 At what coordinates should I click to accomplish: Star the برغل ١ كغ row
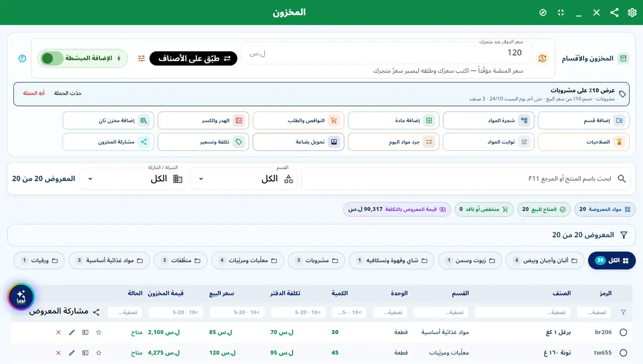tap(99, 332)
